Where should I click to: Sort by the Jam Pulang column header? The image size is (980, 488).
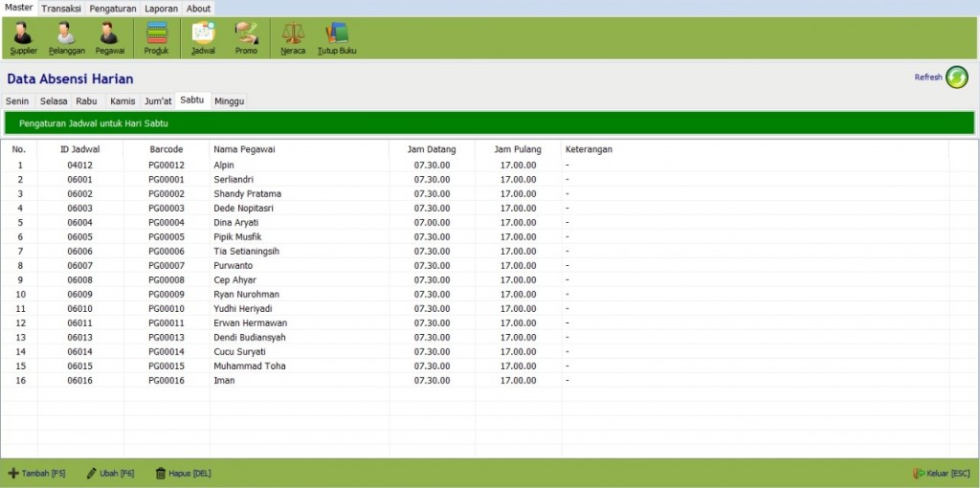pos(518,149)
